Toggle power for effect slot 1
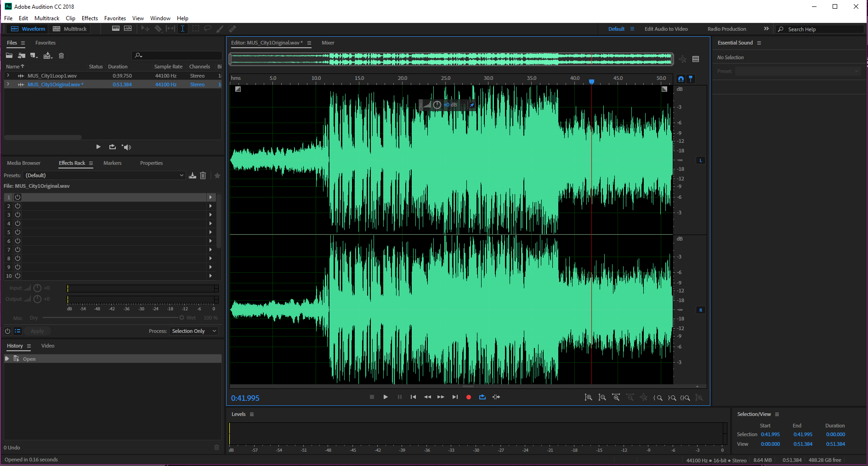 click(x=17, y=197)
